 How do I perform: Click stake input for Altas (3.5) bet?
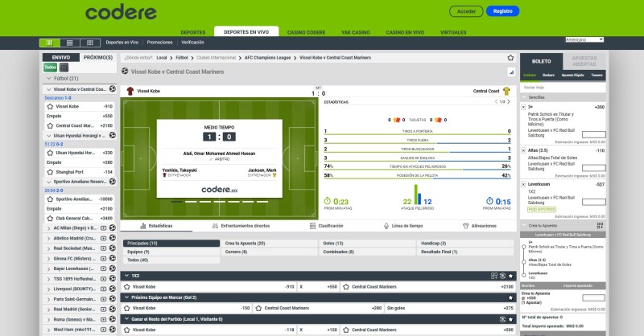tap(594, 168)
